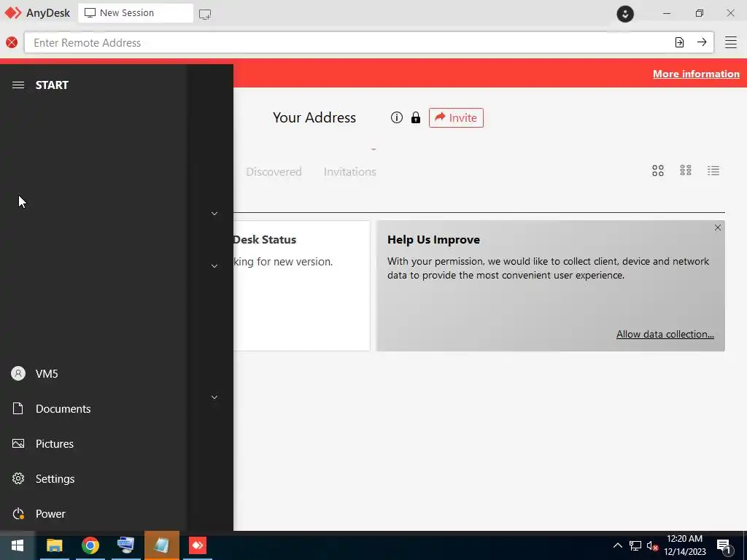This screenshot has width=747, height=560.
Task: Open the file transfer icon in address bar
Action: tap(679, 42)
